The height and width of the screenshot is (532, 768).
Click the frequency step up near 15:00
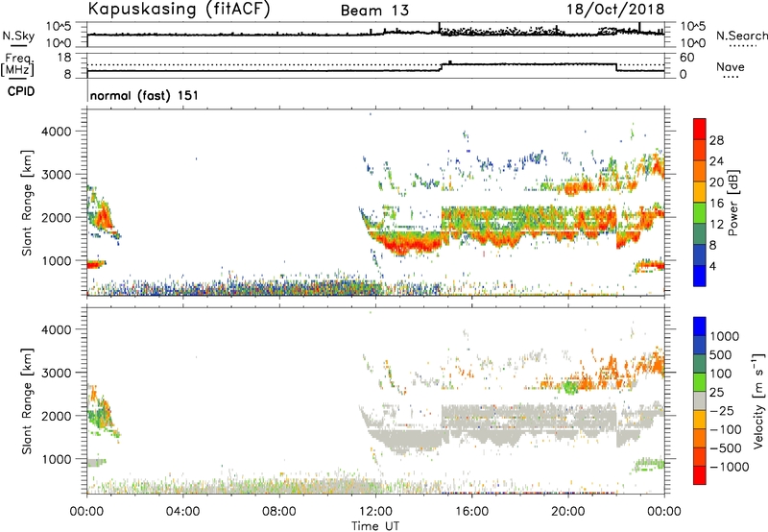(x=443, y=66)
